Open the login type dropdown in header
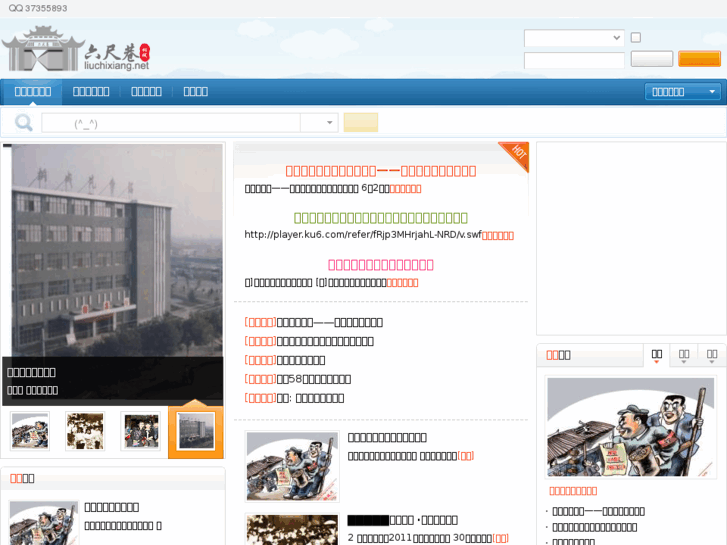Viewport: 727px width, 545px height. point(574,38)
